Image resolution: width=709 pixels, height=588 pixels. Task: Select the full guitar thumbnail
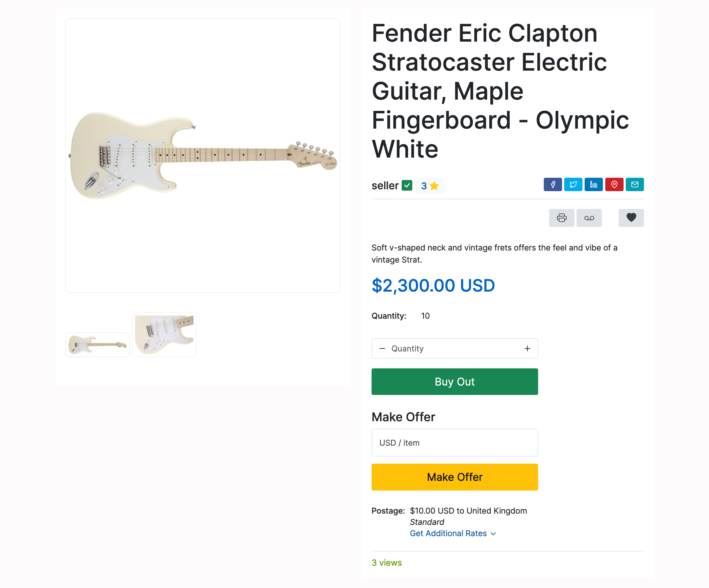[x=98, y=345]
